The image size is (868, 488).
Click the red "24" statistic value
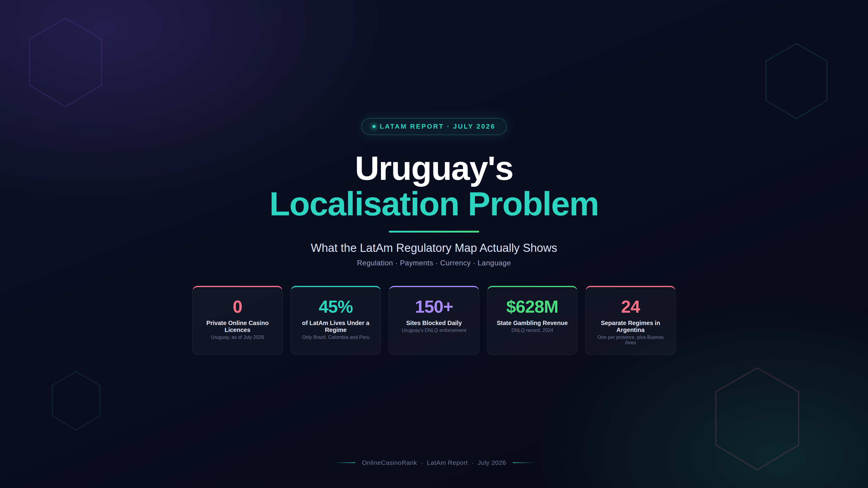(x=631, y=307)
